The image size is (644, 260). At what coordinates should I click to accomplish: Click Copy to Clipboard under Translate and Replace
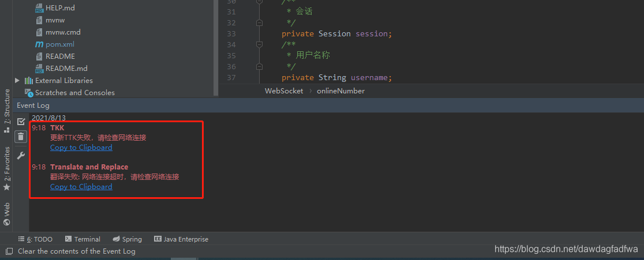click(x=81, y=187)
